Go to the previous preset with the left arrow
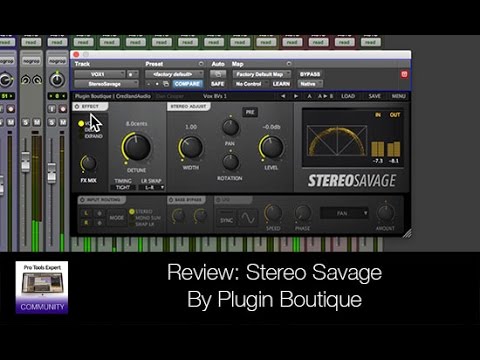480x360 pixels. click(283, 96)
